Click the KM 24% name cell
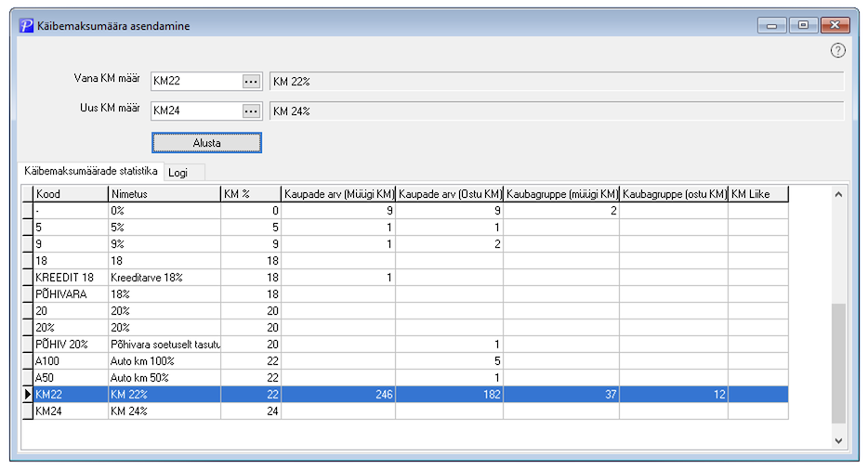 click(164, 410)
